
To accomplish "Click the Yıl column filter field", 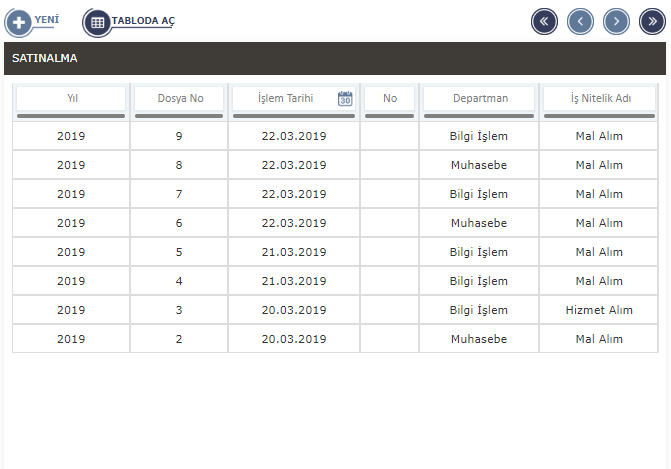I will point(71,98).
